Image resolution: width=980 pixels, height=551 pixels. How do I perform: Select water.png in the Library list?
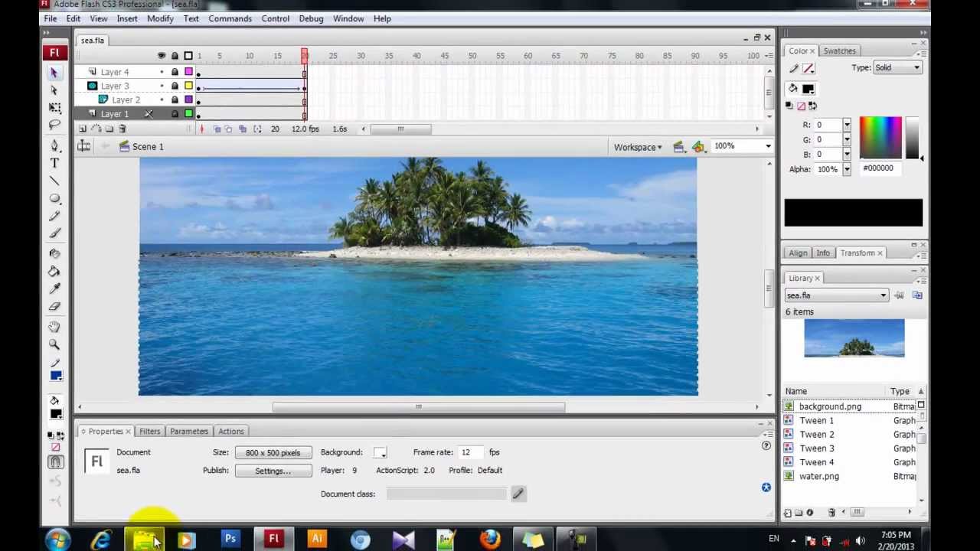click(819, 476)
